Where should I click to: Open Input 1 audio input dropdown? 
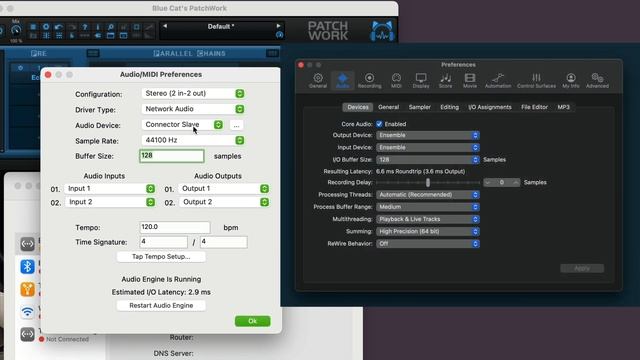pyautogui.click(x=110, y=189)
